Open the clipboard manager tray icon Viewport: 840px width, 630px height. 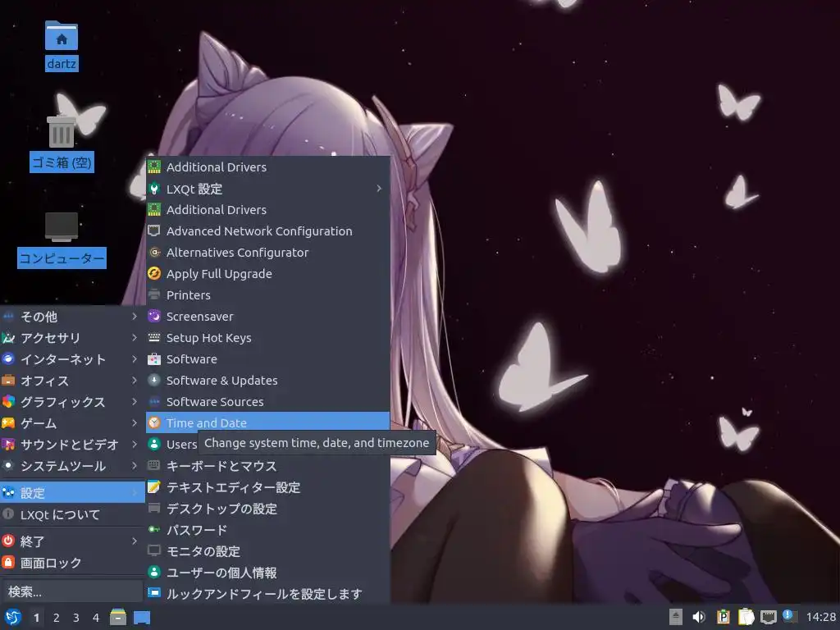click(x=746, y=617)
